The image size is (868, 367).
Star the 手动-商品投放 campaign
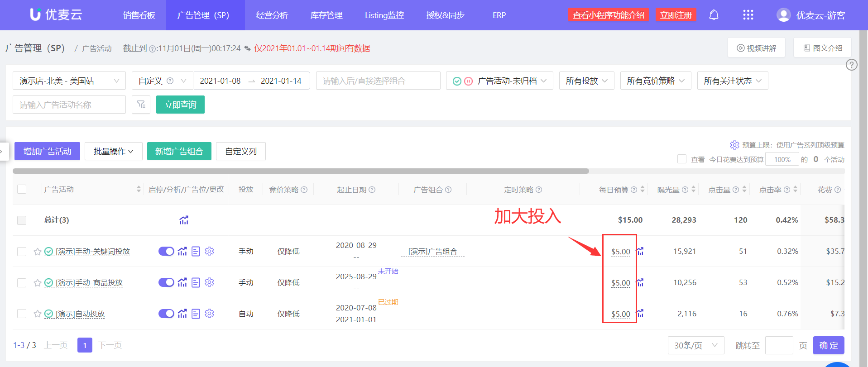[38, 282]
